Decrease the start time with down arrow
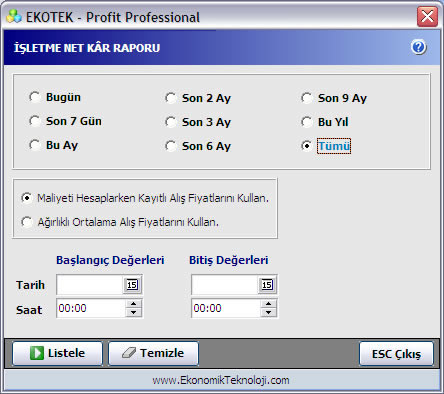Image resolution: width=444 pixels, height=394 pixels. point(134,313)
